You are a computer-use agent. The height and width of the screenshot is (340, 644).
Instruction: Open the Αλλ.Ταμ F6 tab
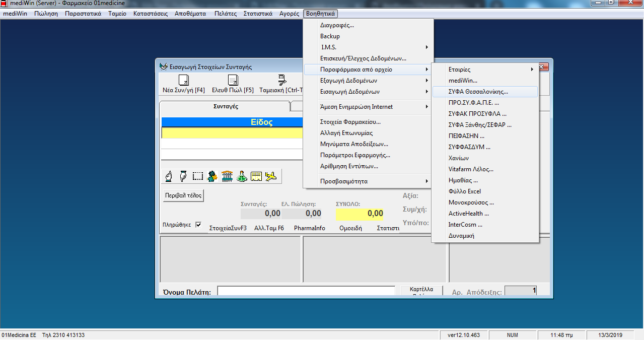269,228
